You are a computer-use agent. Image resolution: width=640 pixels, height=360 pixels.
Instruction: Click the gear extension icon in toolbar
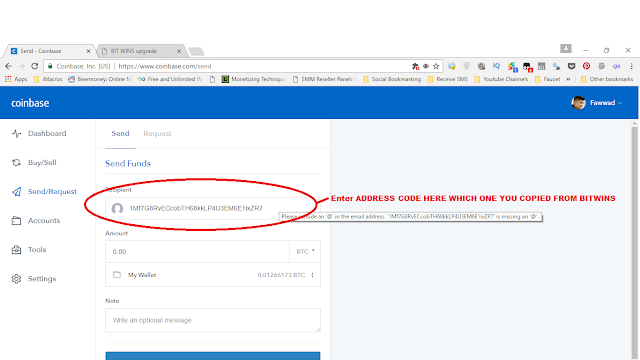click(602, 66)
